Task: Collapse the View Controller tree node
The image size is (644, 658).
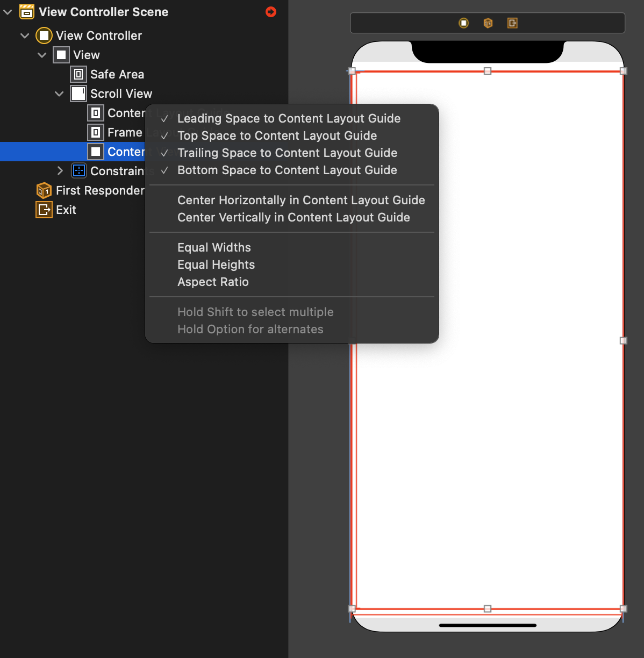Action: coord(25,35)
